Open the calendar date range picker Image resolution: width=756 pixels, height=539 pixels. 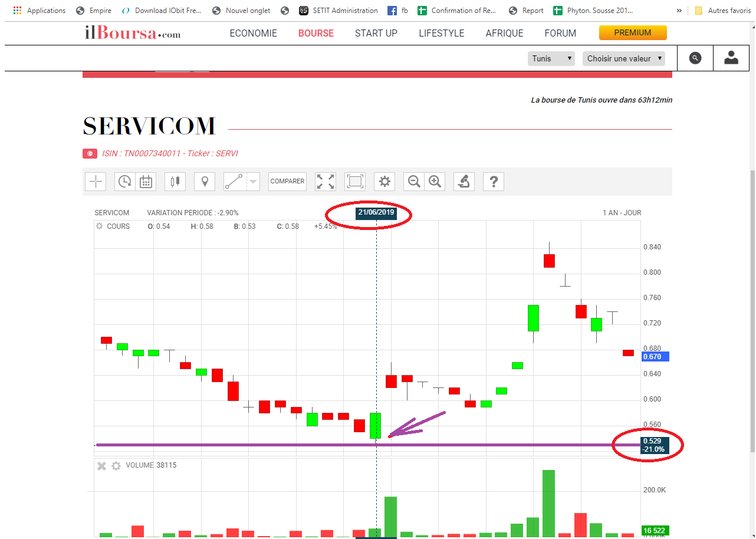point(146,182)
